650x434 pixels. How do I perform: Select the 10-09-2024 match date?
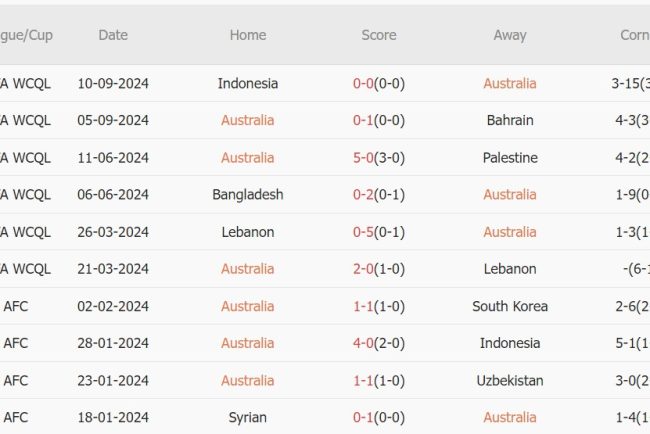pos(113,84)
